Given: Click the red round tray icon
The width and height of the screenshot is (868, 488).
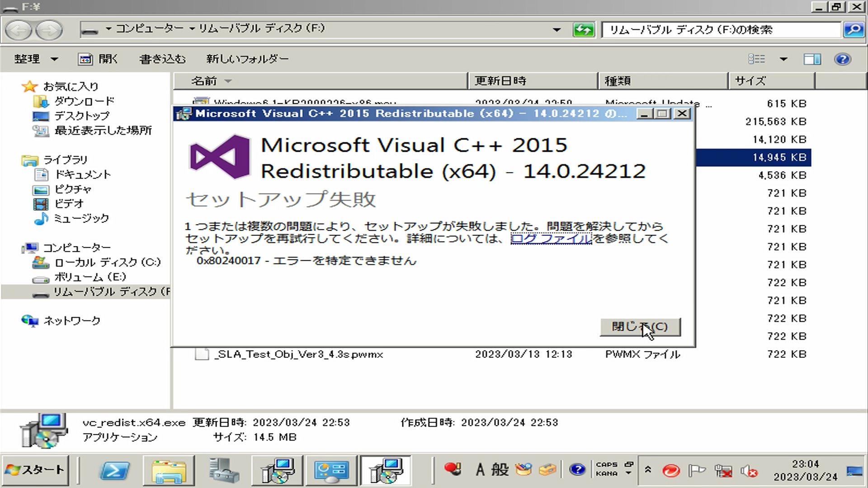Looking at the screenshot, I should [671, 471].
